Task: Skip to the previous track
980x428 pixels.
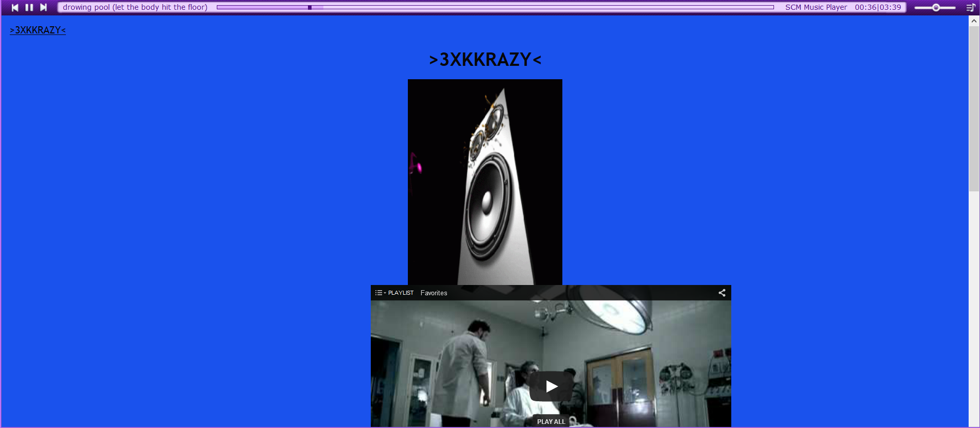Action: pyautogui.click(x=15, y=7)
